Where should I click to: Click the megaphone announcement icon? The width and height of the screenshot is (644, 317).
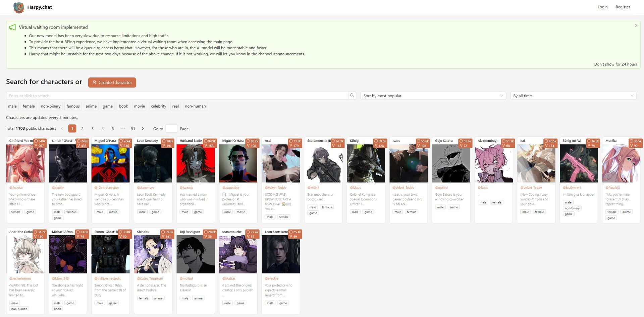pyautogui.click(x=12, y=27)
